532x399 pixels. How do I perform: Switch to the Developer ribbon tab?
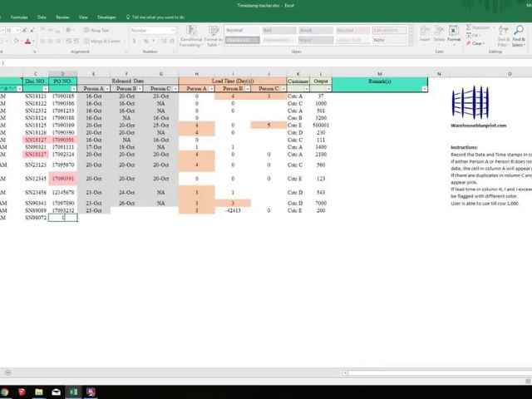[106, 17]
